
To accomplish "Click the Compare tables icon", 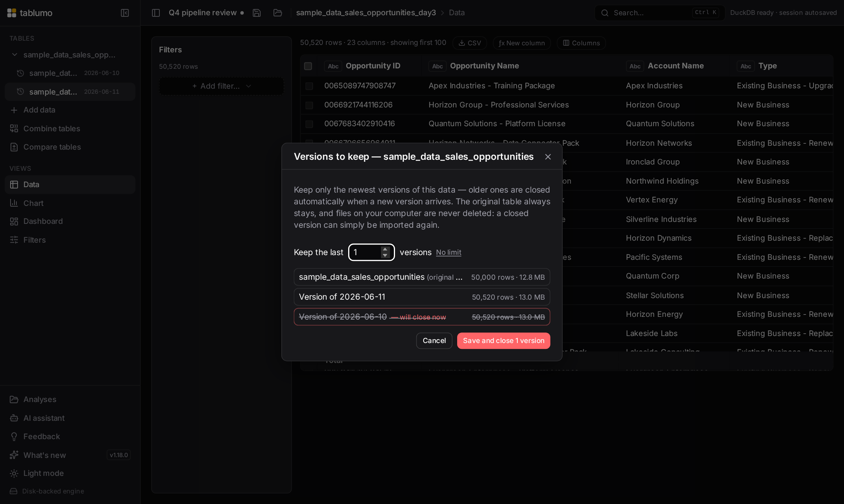I will [x=14, y=147].
